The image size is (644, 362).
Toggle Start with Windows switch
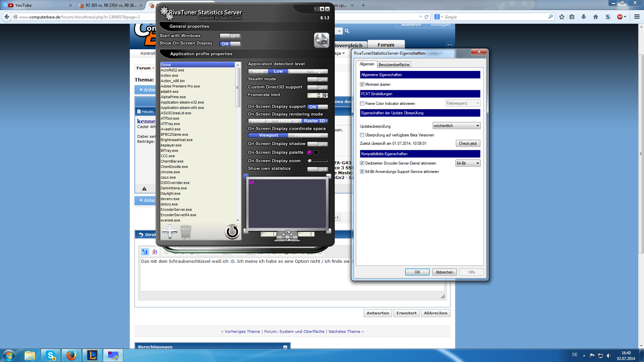click(230, 36)
